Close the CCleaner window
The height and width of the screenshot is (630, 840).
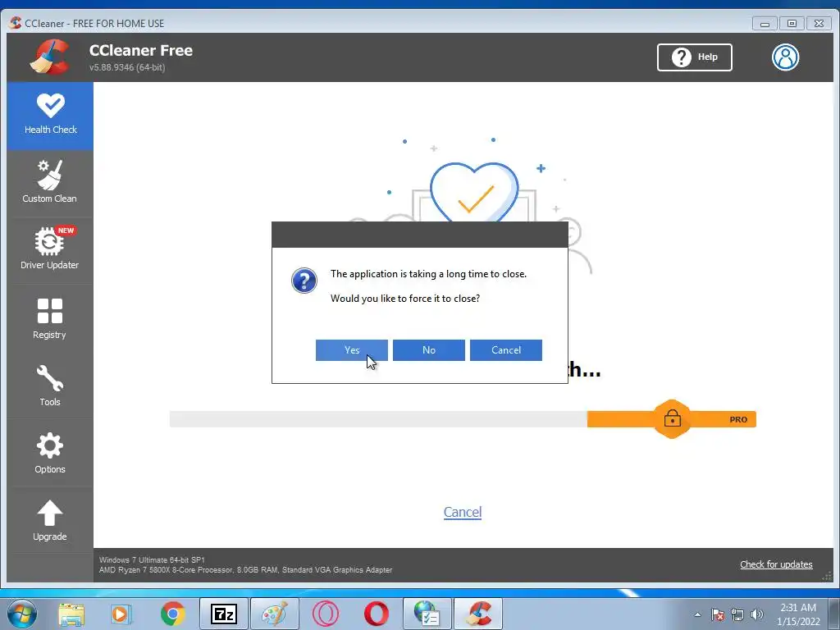coord(819,24)
